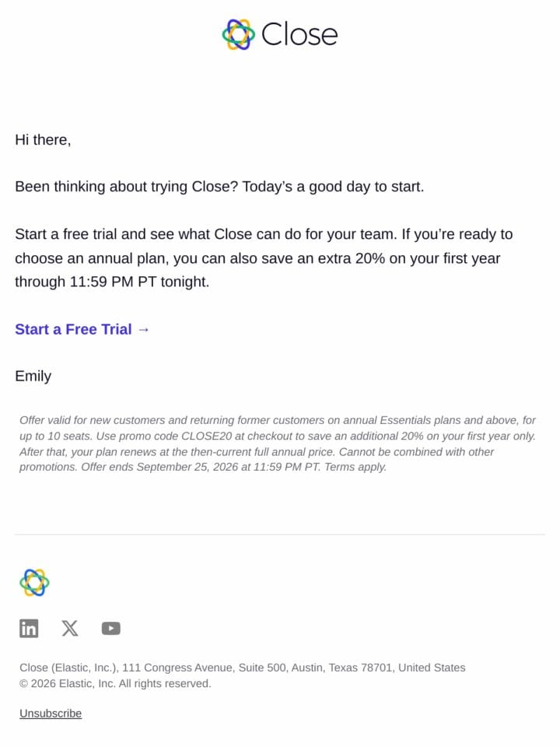
Task: Open the LinkedIn social icon
Action: pyautogui.click(x=29, y=629)
